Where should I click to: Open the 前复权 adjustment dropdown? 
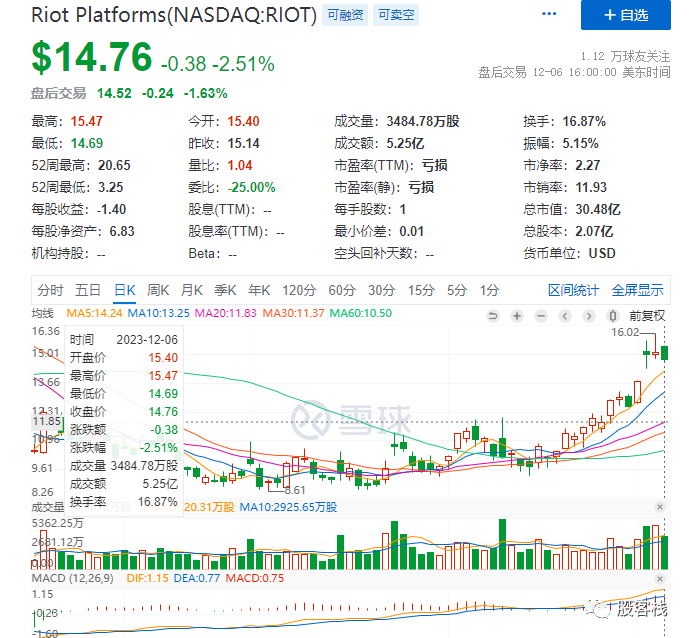pyautogui.click(x=647, y=315)
